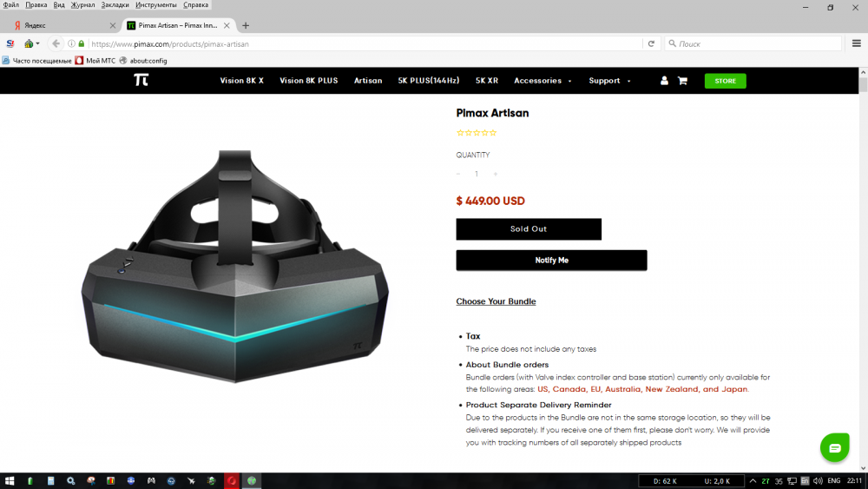Open the user account icon

point(664,81)
